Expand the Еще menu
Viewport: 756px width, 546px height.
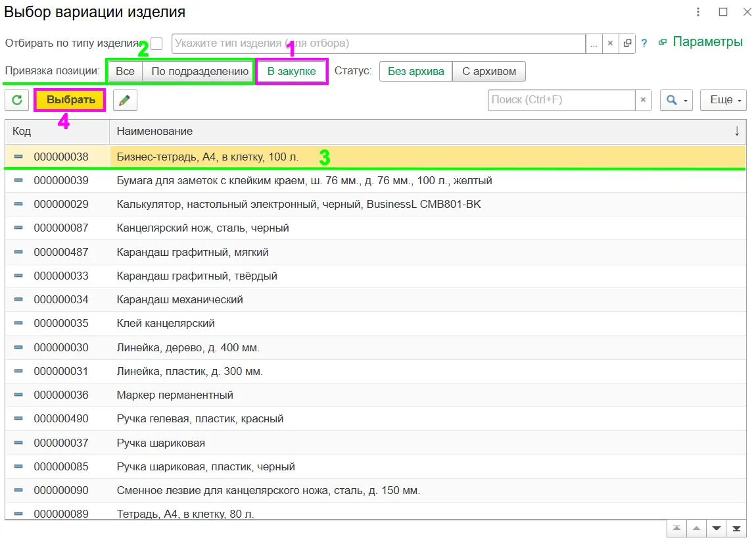coord(723,100)
